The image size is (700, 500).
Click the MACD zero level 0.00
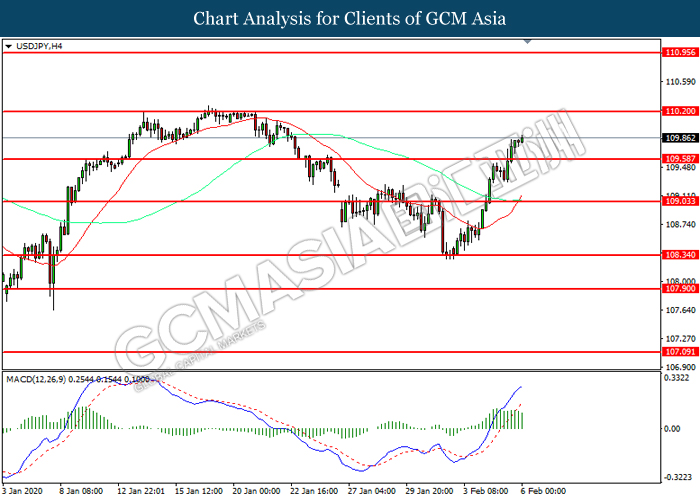[672, 429]
